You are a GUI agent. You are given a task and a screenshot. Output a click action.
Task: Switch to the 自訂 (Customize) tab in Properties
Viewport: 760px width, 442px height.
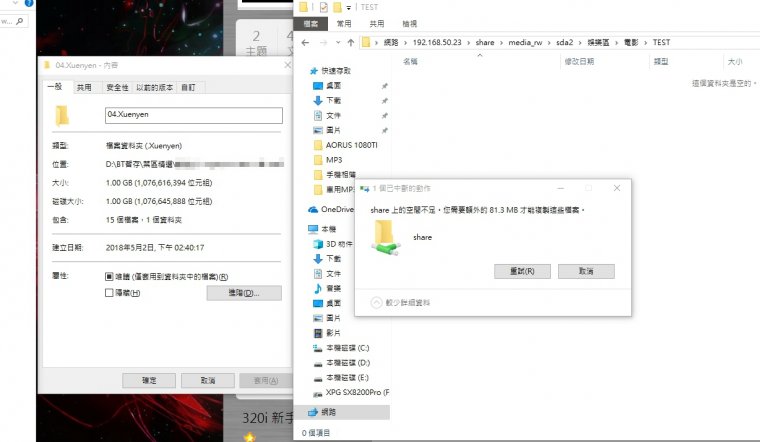(x=188, y=87)
